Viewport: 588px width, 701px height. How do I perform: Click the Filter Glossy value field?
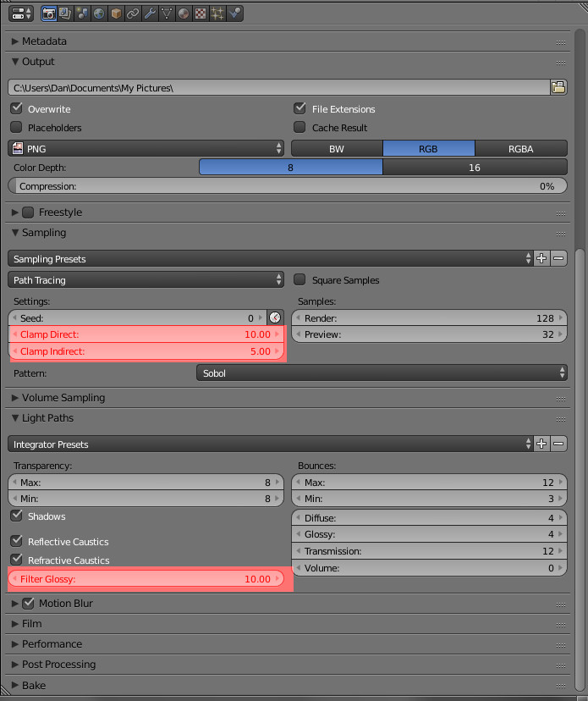tap(146, 579)
